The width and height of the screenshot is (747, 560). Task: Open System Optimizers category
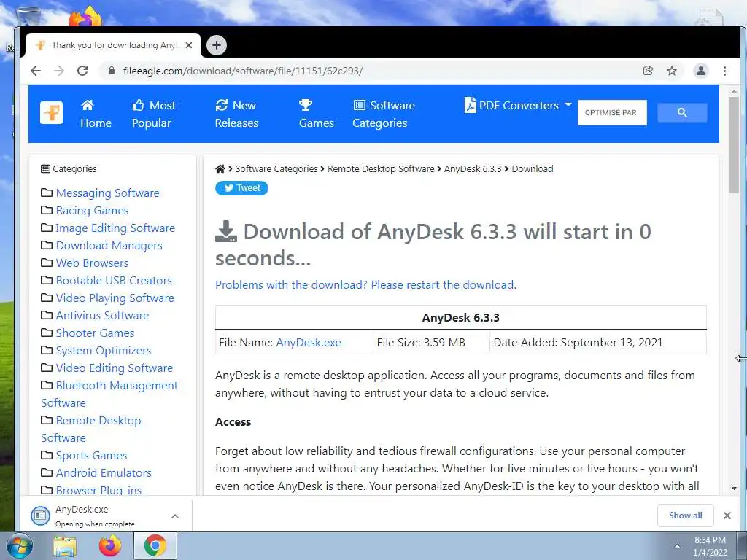coord(104,351)
